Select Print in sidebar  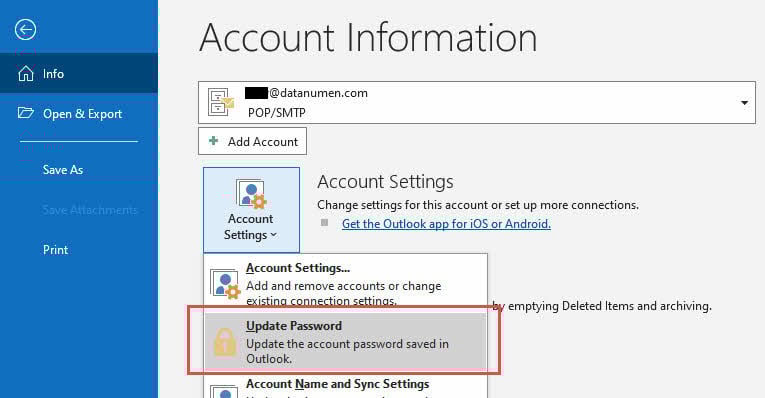(x=56, y=250)
